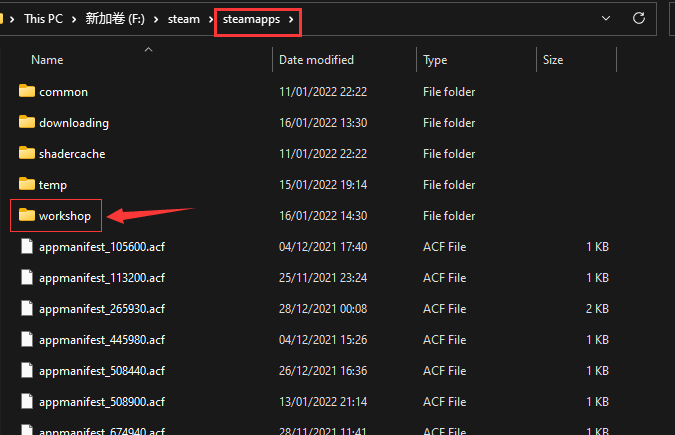
Task: Click date 13/01/2022 21:14
Action: pos(323,402)
